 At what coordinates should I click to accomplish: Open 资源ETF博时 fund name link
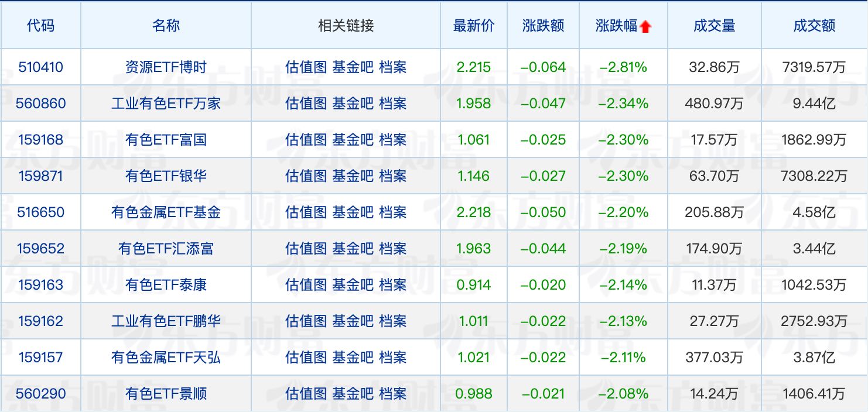(166, 67)
